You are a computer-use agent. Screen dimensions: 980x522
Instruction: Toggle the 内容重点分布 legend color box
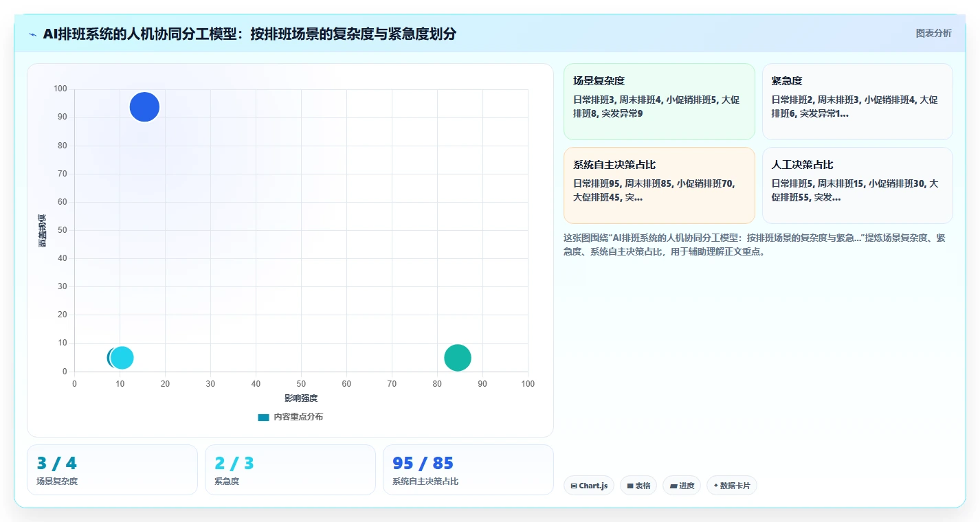pyautogui.click(x=263, y=417)
